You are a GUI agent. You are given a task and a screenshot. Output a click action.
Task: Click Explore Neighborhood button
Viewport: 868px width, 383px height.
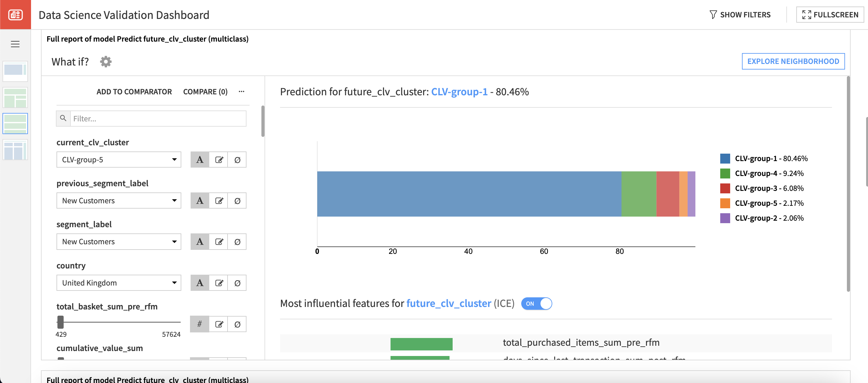click(793, 61)
